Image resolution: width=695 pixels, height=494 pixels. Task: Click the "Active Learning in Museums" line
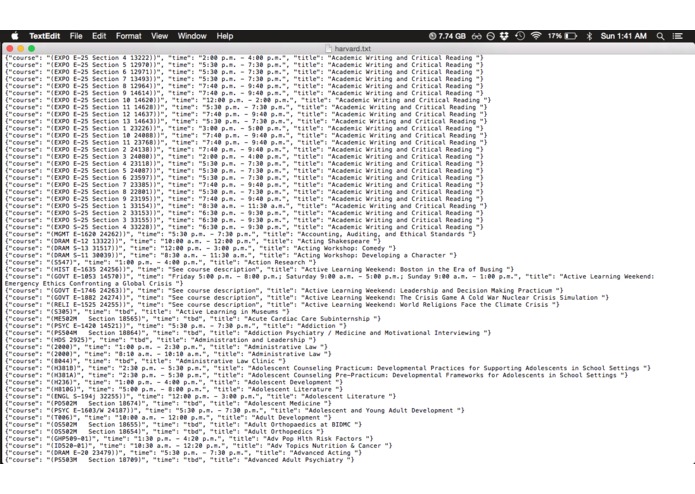(x=147, y=311)
